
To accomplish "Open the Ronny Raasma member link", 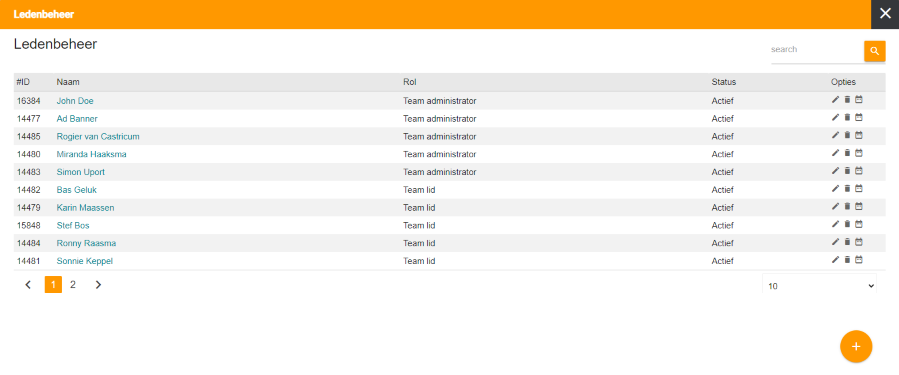I will (x=87, y=243).
